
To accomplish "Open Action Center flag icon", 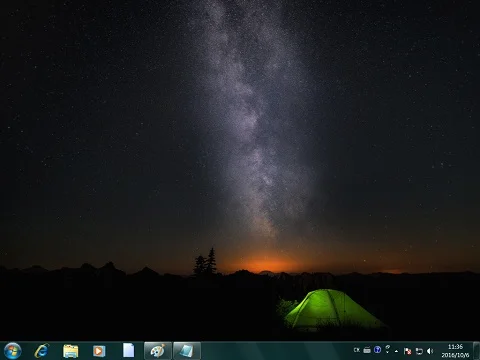I will point(407,351).
